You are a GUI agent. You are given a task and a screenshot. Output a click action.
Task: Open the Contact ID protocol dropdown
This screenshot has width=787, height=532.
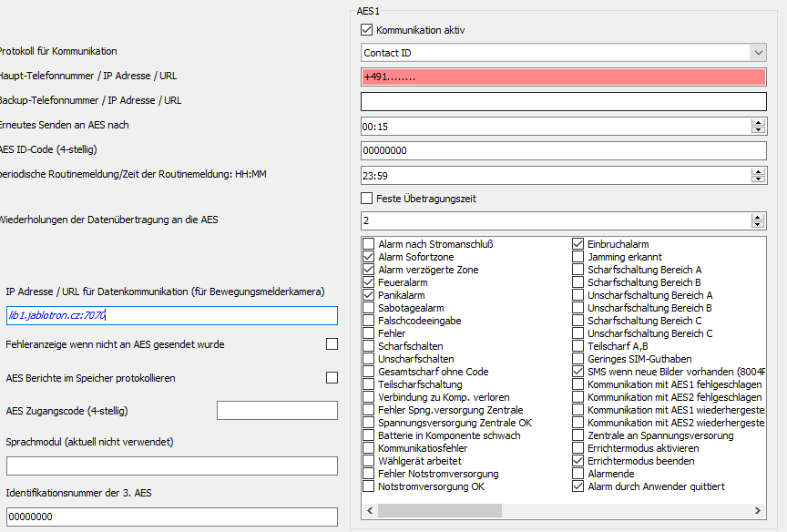tap(758, 53)
